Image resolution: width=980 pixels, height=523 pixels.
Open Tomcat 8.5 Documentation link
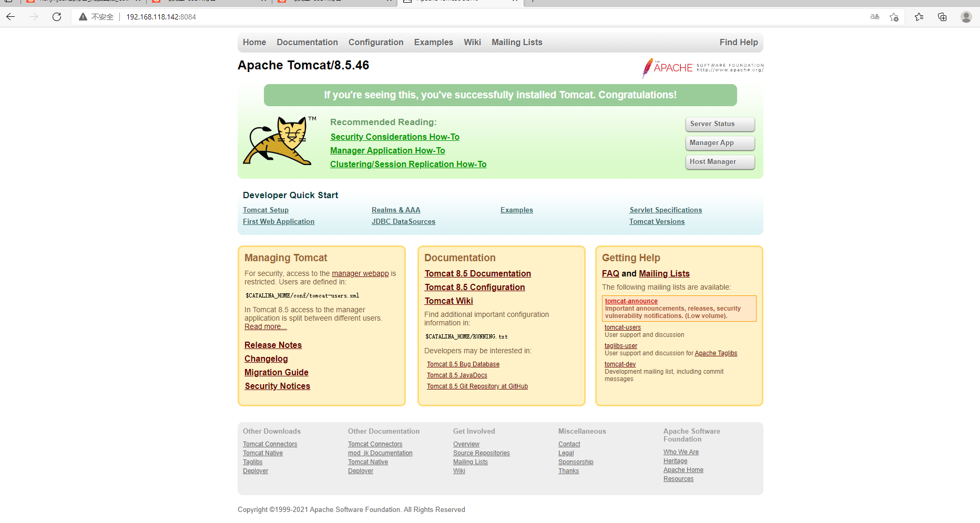tap(478, 274)
